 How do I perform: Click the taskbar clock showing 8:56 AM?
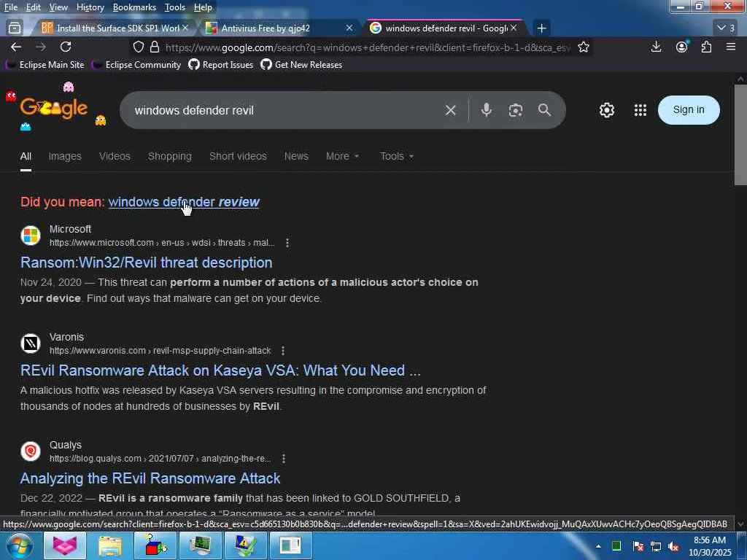pos(710,546)
